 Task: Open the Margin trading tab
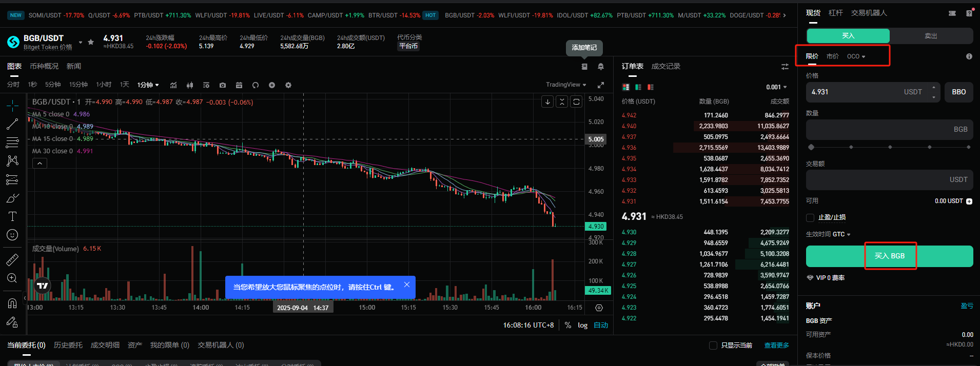click(x=836, y=13)
